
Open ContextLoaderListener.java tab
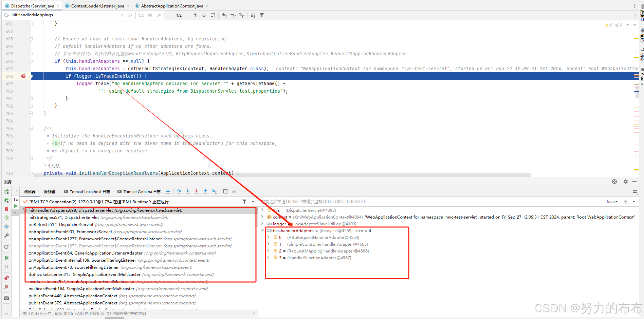[97, 6]
